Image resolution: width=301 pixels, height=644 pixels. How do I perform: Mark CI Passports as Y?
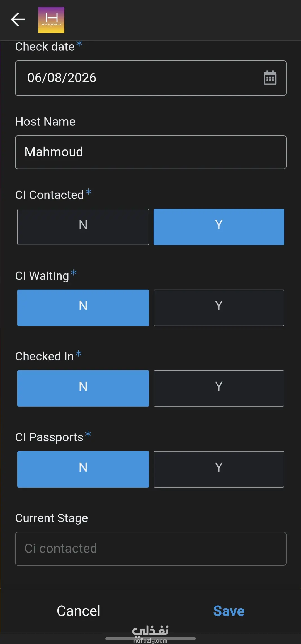(219, 469)
